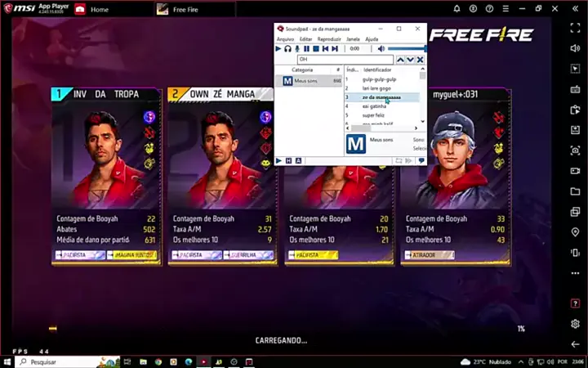Image resolution: width=588 pixels, height=368 pixels.
Task: Toggle headphones playback in Soundpad
Action: click(x=287, y=49)
